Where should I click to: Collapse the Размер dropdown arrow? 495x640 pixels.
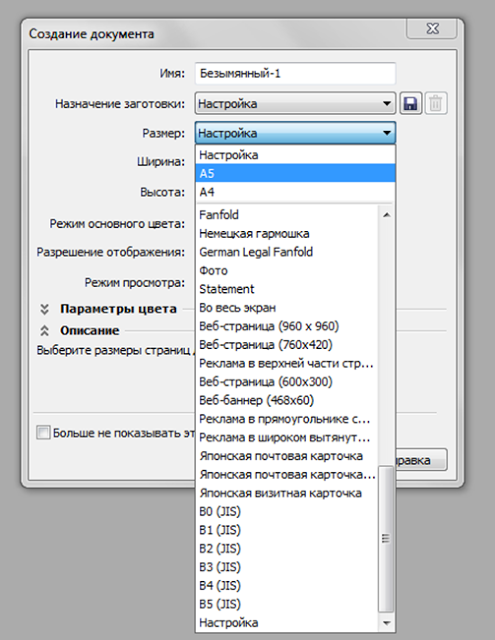click(x=386, y=133)
